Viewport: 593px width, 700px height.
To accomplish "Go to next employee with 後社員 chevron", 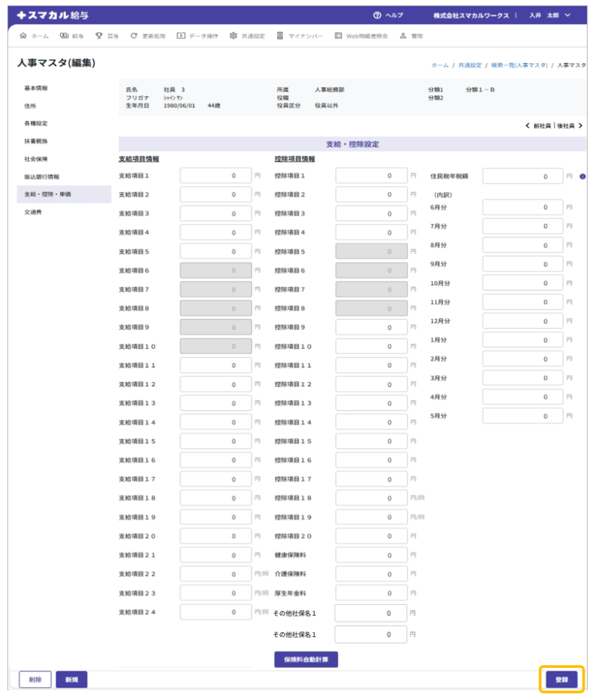I will click(580, 126).
